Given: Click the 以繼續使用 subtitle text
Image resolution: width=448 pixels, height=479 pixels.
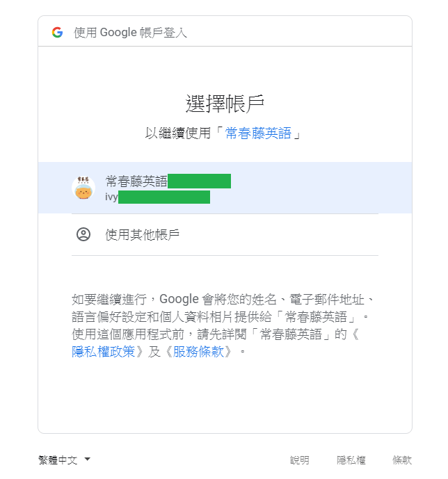Looking at the screenshot, I should click(178, 133).
